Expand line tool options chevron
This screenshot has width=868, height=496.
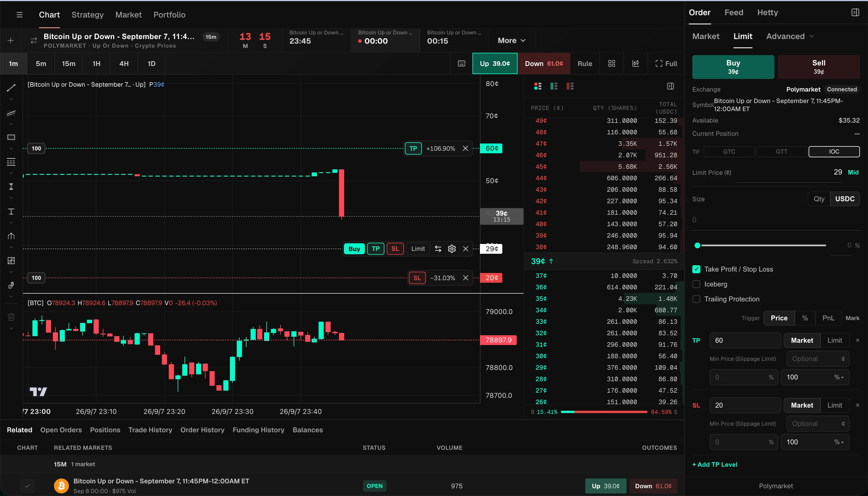coord(11,100)
